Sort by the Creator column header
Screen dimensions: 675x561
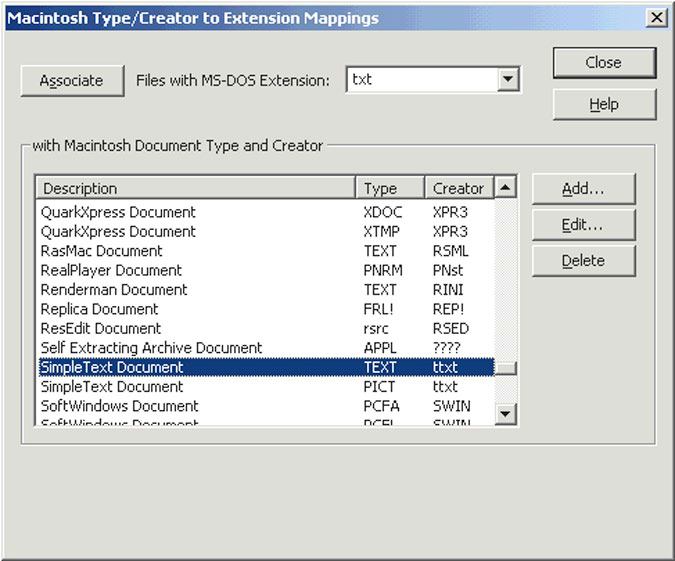click(459, 189)
